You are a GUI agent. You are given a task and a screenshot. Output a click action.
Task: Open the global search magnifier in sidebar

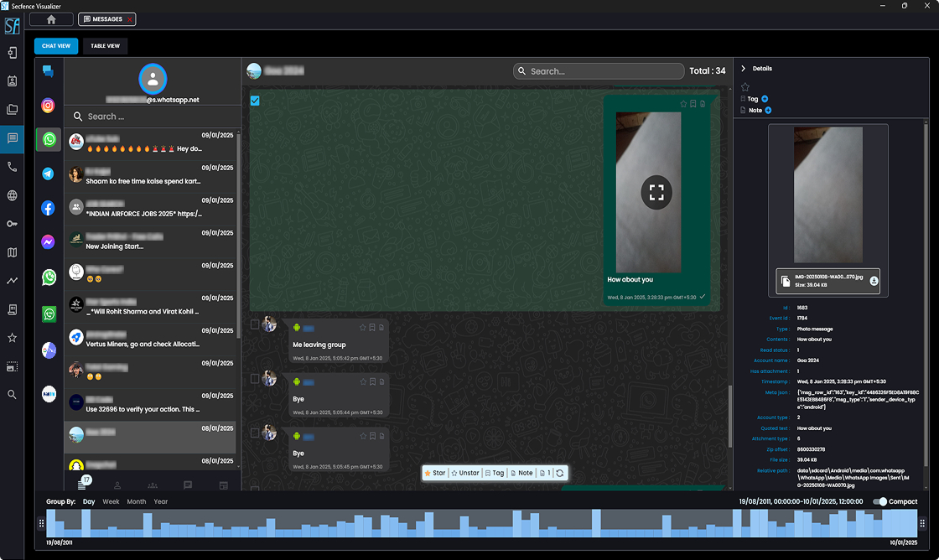(12, 395)
